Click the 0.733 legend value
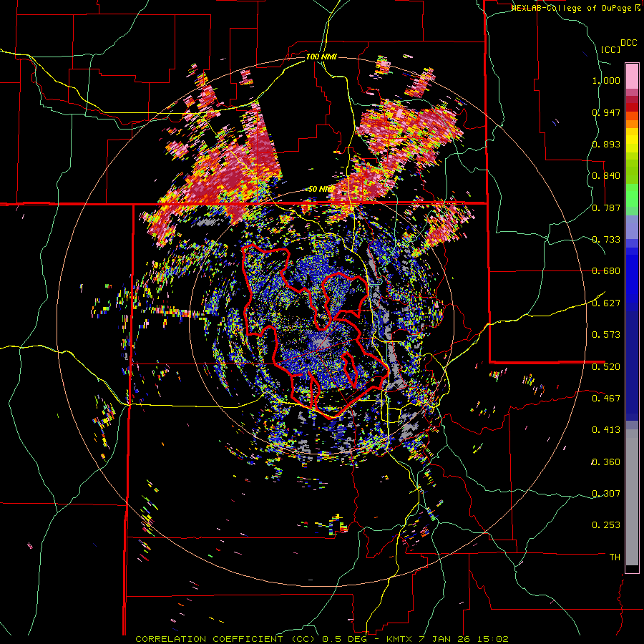 [606, 240]
